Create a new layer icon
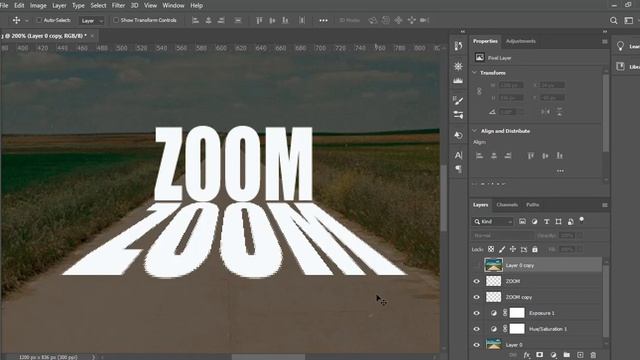 pyautogui.click(x=580, y=355)
